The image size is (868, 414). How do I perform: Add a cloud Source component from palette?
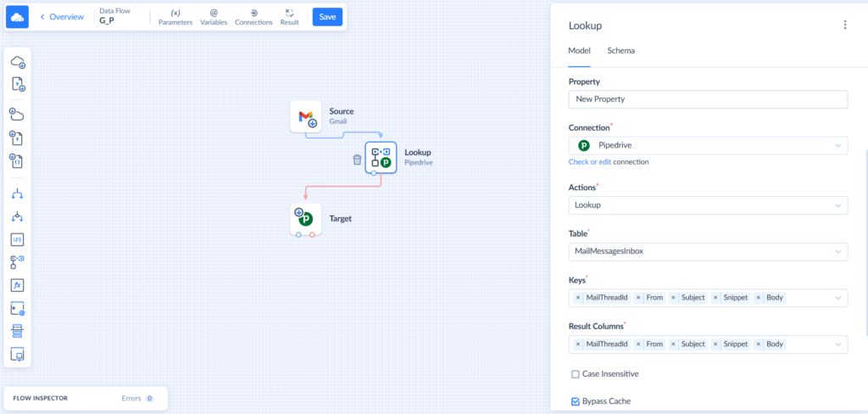[x=18, y=62]
